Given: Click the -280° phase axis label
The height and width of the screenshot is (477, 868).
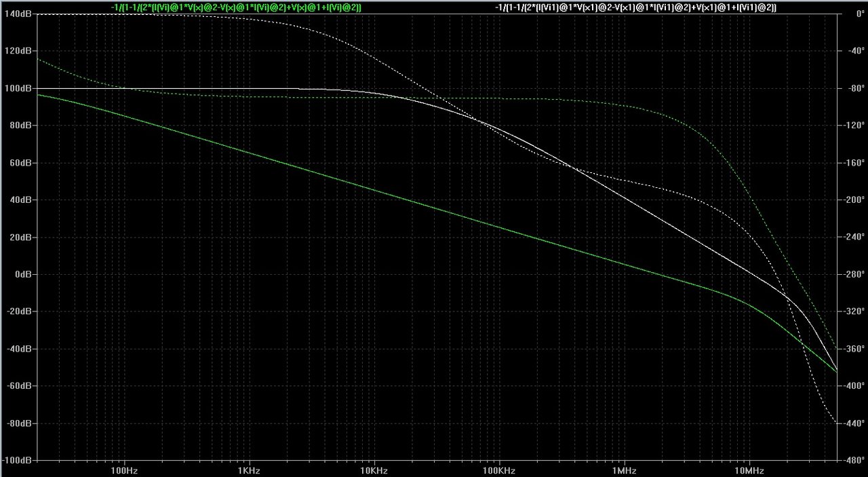Looking at the screenshot, I should (854, 275).
